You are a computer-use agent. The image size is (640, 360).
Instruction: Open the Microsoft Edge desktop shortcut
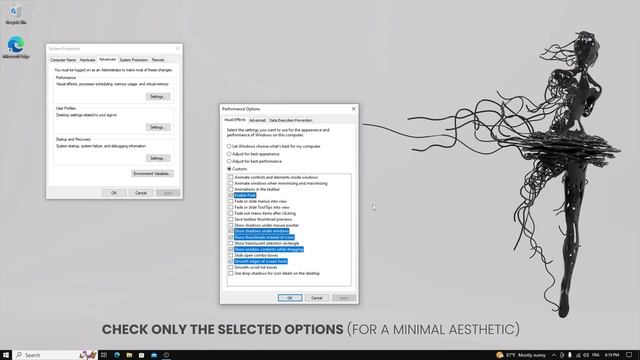click(16, 47)
